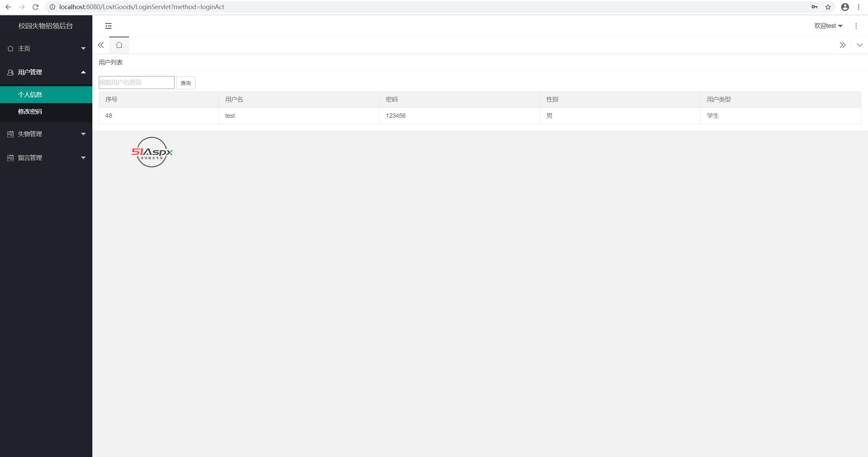This screenshot has height=457, width=868.
Task: Expand the 失物管理 menu
Action: [x=46, y=134]
